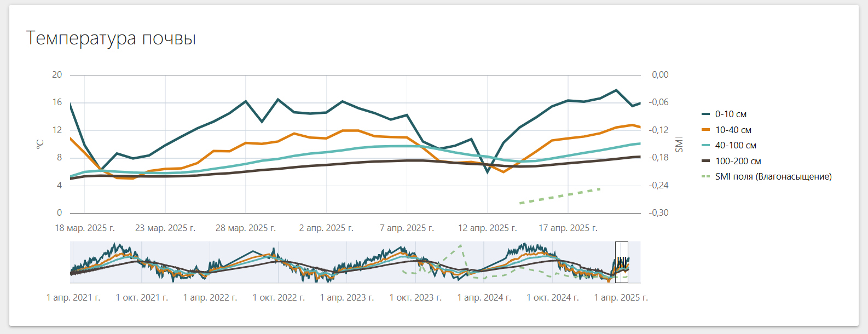Click the light teal marker beside 40-100 см
The height and width of the screenshot is (334, 868).
tap(705, 146)
